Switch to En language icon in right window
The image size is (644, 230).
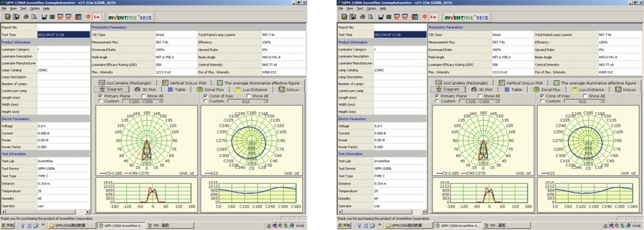433,17
